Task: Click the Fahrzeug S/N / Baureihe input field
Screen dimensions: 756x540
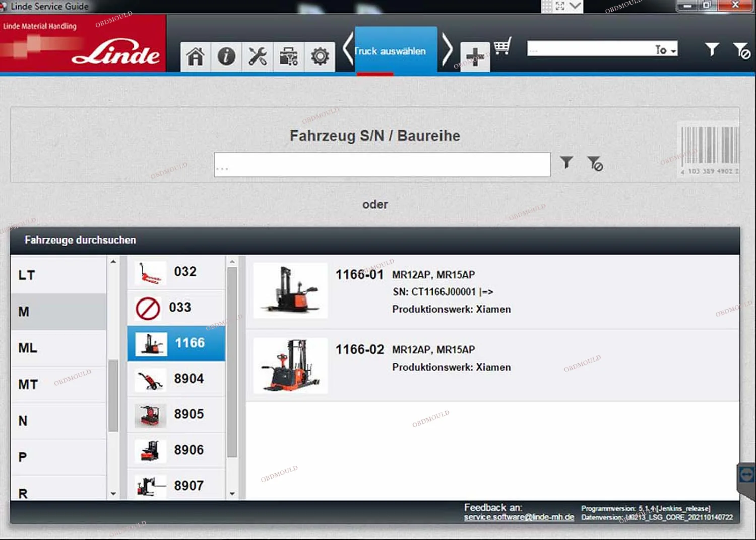Action: pos(382,165)
